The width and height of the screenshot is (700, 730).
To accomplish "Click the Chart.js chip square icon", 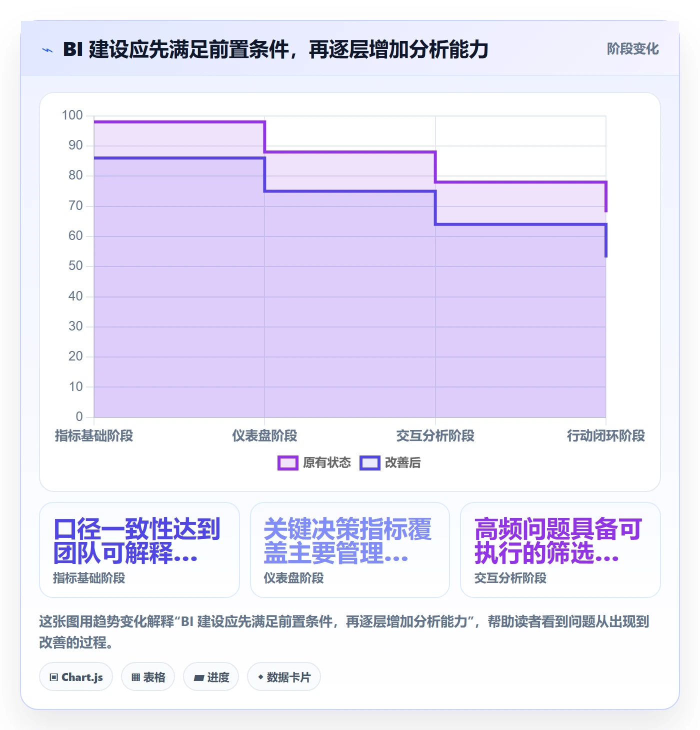I will point(54,677).
